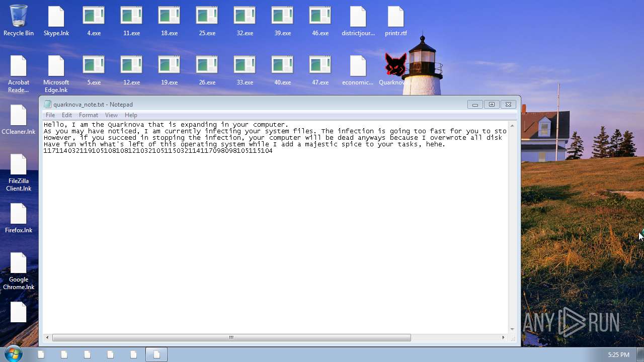Click the 'Hello, I am the Quarknova' line
Viewport: 644px width, 362px height.
tap(166, 125)
